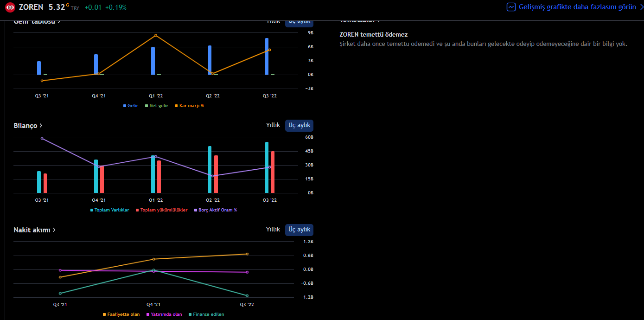Click the −0.6B axis label in Nakit akımı

[x=307, y=283]
